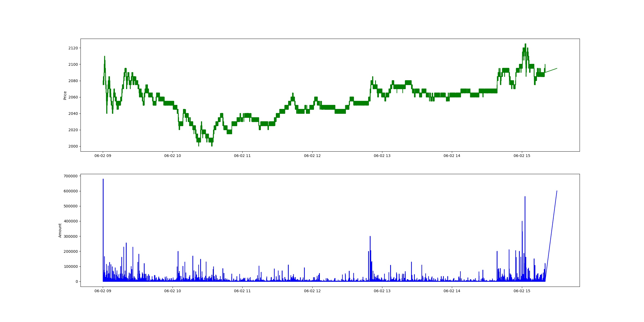Screen dimensions: 644x322
Task: Click '06-02 15' label under price chart
Action: pyautogui.click(x=522, y=156)
